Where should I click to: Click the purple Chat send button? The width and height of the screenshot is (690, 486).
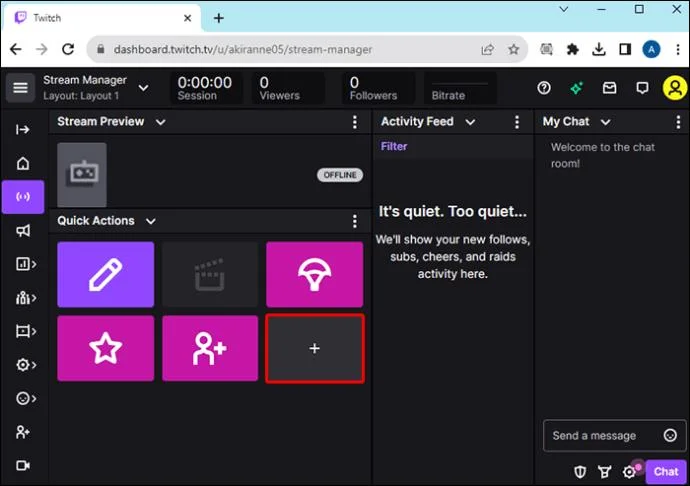666,471
